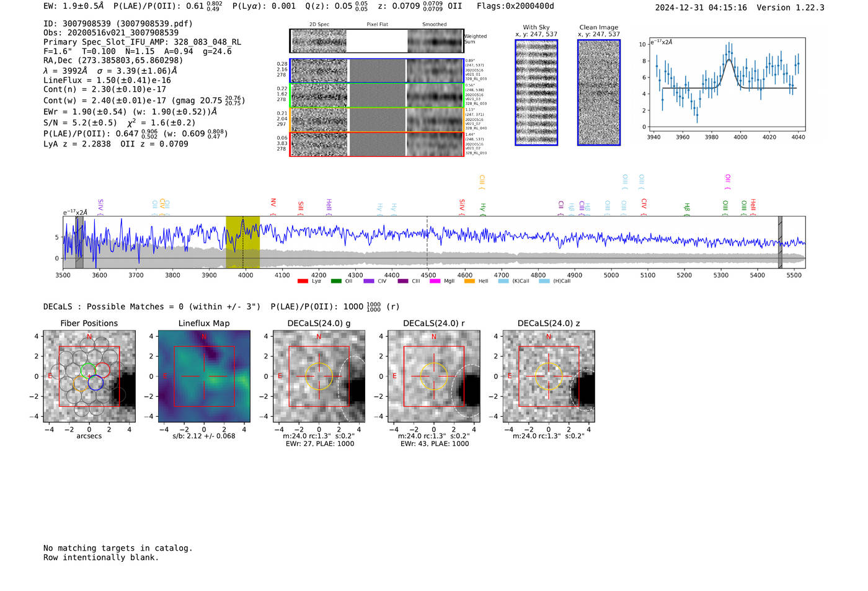This screenshot has width=868, height=591.
Task: Click the 2024-12-31 04:15:16 timestamp
Action: [701, 8]
